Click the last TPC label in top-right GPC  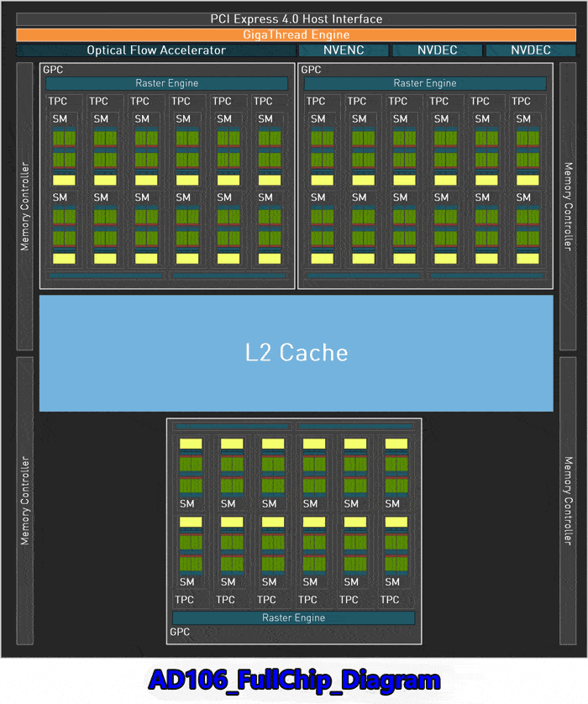point(522,102)
